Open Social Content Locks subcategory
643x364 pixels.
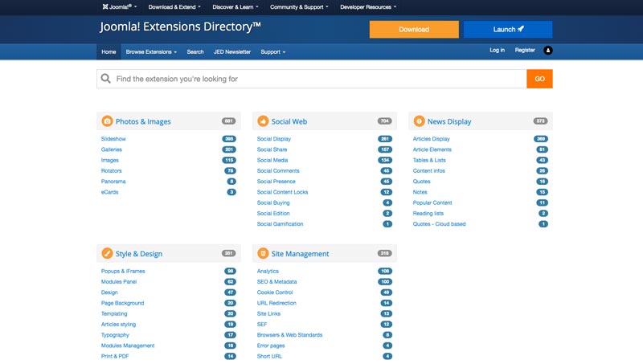283,192
